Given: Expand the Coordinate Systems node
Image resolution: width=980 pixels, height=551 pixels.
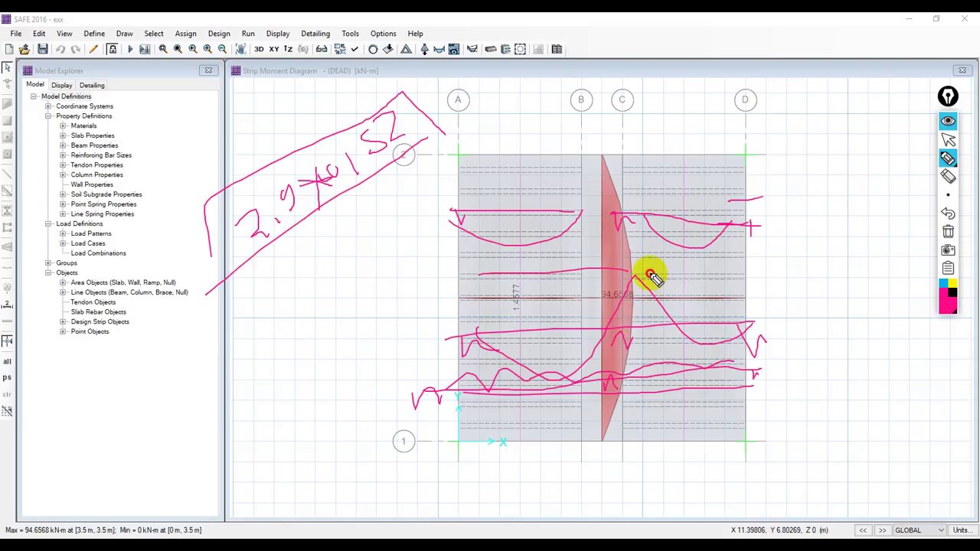Looking at the screenshot, I should pos(48,106).
